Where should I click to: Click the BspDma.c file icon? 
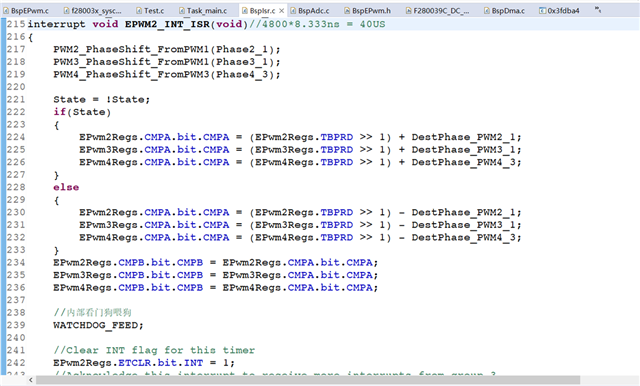tap(487, 11)
